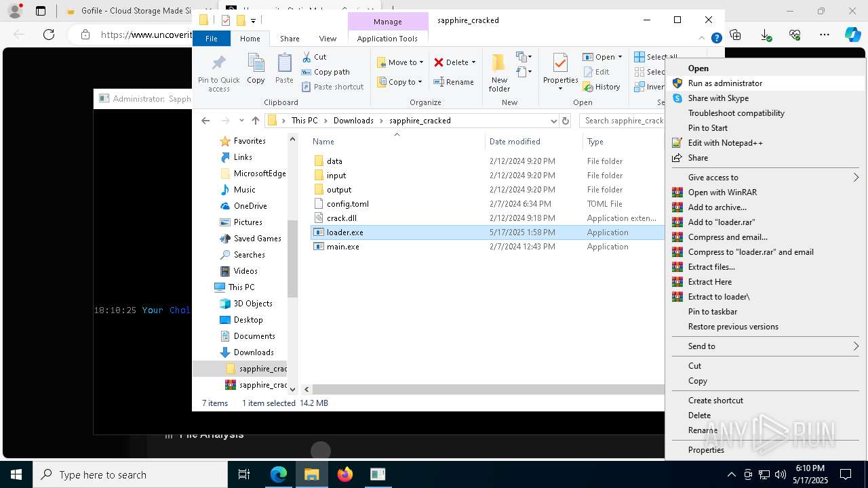This screenshot has height=488, width=868.
Task: Click Extract Here in context menu
Action: (x=765, y=282)
